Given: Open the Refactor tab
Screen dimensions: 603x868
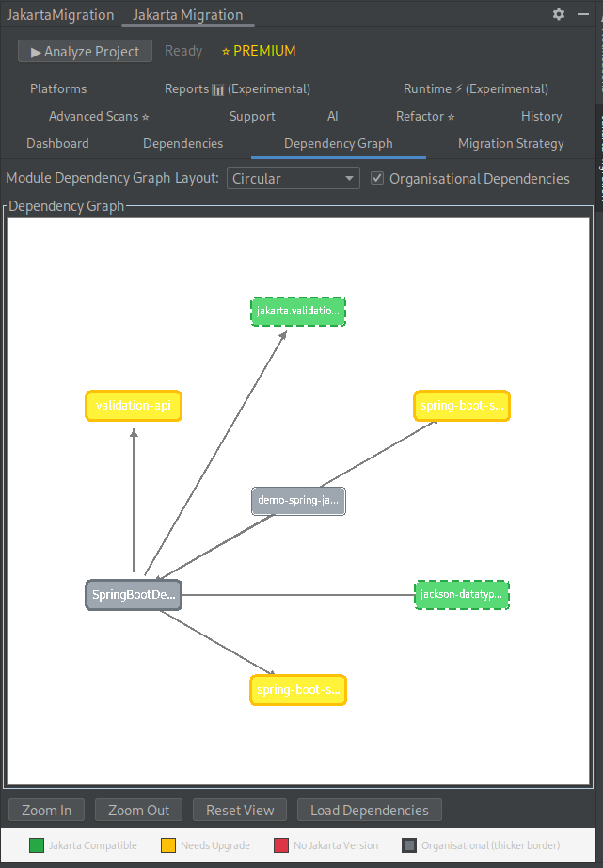Looking at the screenshot, I should pos(425,116).
